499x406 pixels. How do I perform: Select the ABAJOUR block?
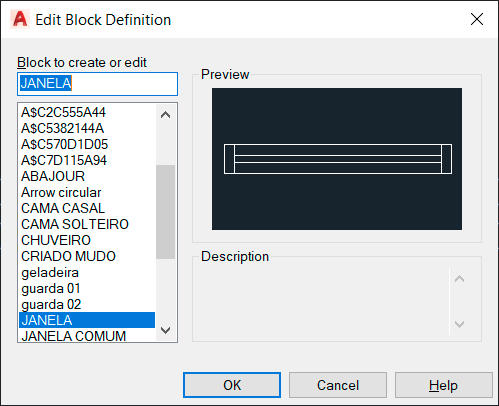coord(87,176)
